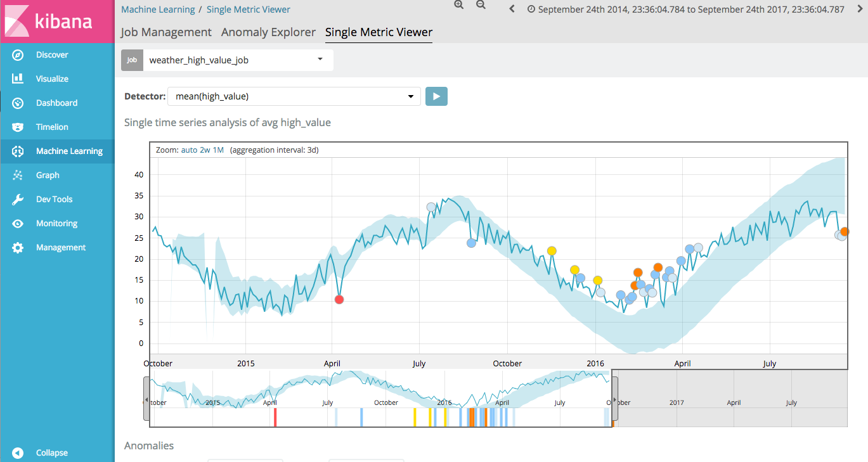This screenshot has height=462, width=868.
Task: Click the 2w zoom link
Action: pyautogui.click(x=204, y=150)
